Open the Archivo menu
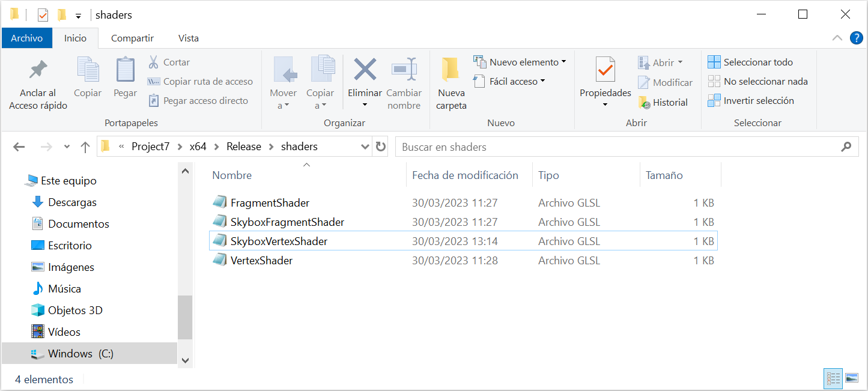This screenshot has height=391, width=868. click(x=27, y=38)
